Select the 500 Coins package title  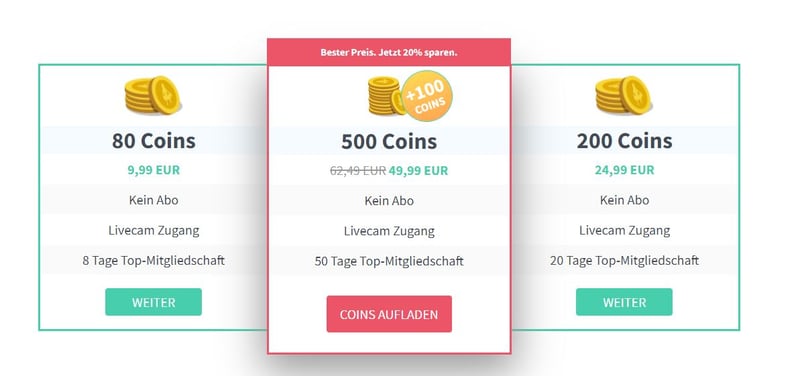pyautogui.click(x=389, y=141)
